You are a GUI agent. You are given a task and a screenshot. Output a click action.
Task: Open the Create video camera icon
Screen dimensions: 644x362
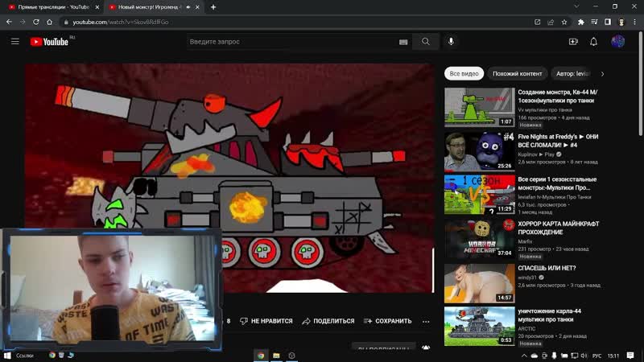click(x=573, y=42)
